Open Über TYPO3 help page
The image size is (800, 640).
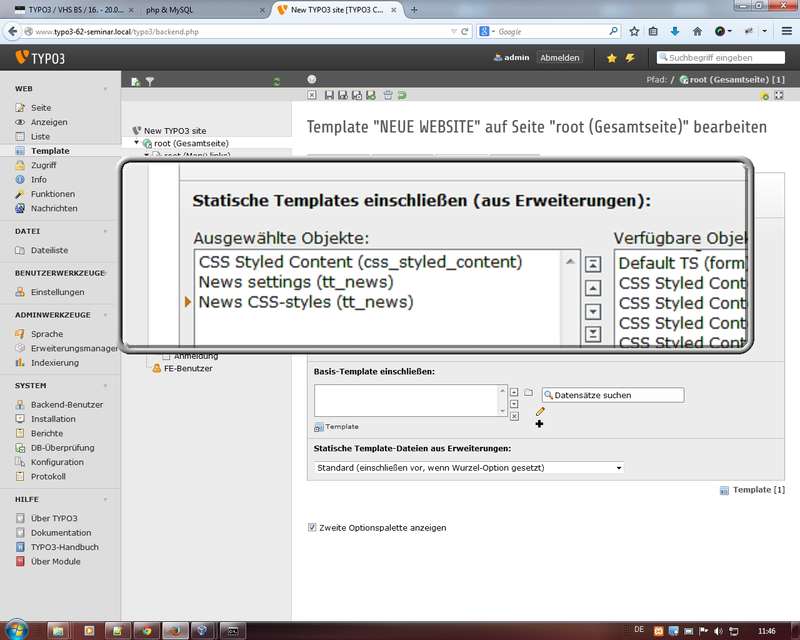tap(54, 518)
